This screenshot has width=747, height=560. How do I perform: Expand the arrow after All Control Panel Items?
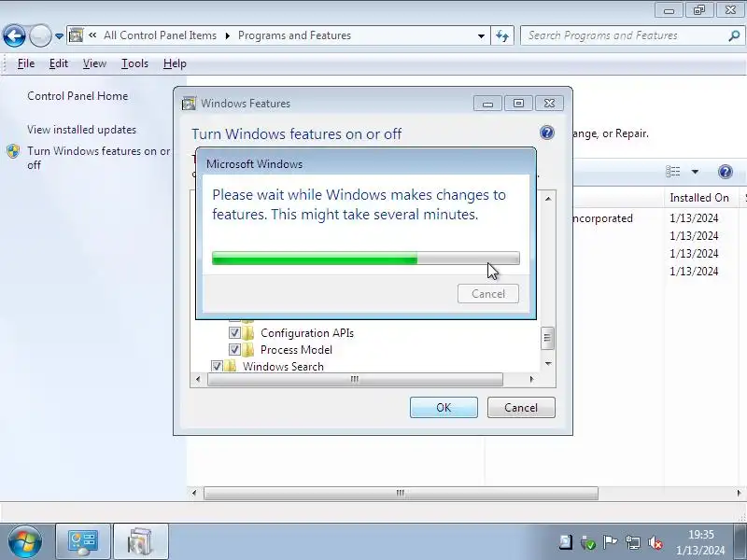point(227,35)
